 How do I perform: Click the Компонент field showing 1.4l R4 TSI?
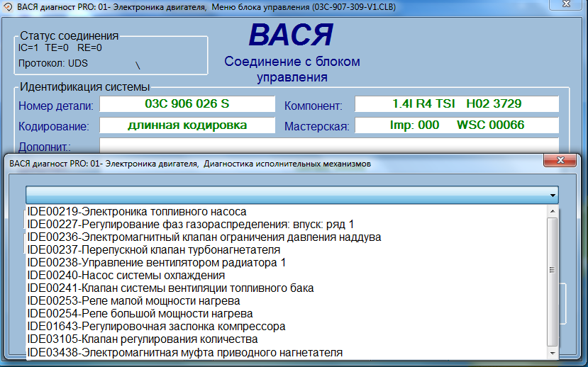[456, 104]
